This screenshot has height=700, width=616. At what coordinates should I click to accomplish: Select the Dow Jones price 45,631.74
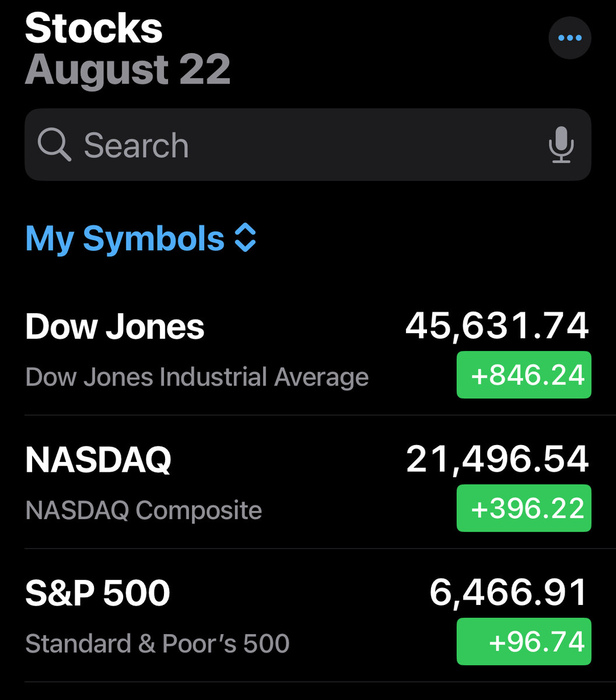(x=497, y=325)
